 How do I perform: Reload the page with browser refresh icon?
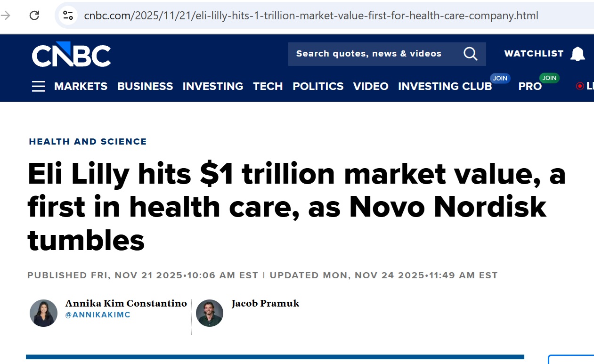34,16
